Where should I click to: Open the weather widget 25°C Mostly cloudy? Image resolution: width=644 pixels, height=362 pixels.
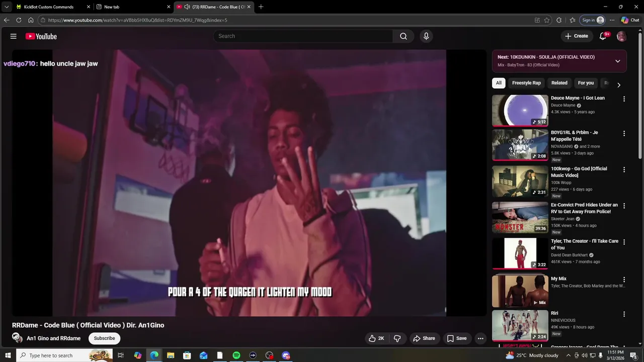pos(532,355)
